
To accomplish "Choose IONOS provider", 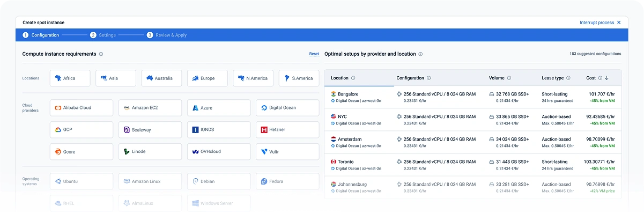I will (x=219, y=130).
